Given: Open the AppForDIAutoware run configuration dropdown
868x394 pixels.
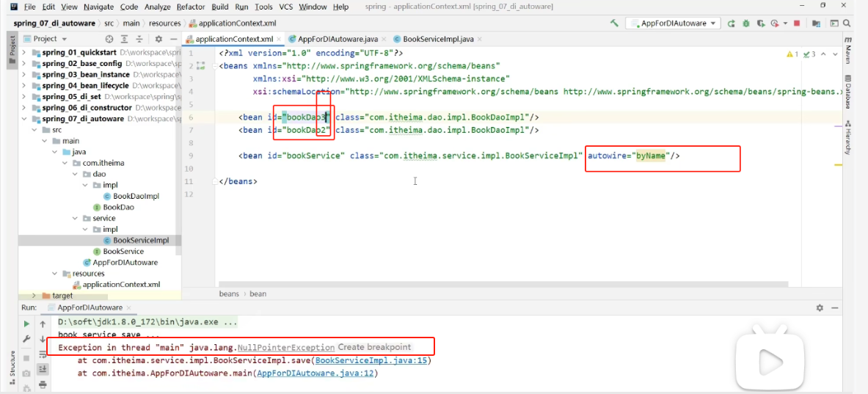Looking at the screenshot, I should pyautogui.click(x=673, y=23).
